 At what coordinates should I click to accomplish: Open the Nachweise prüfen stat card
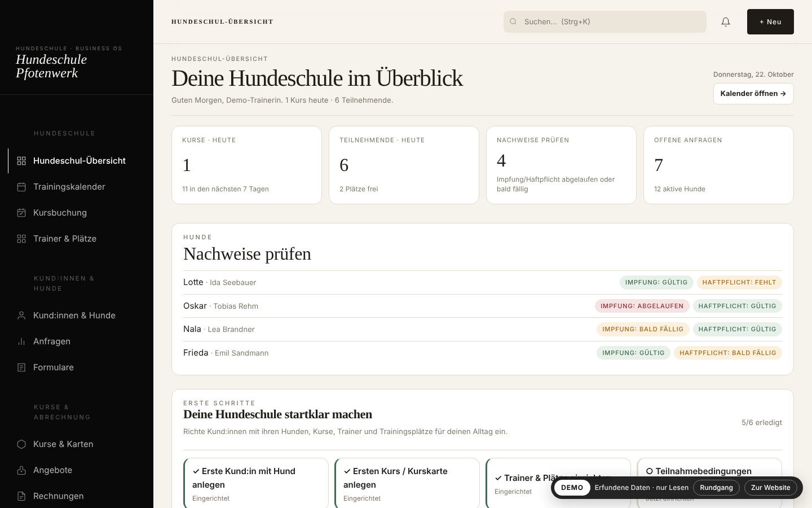561,165
